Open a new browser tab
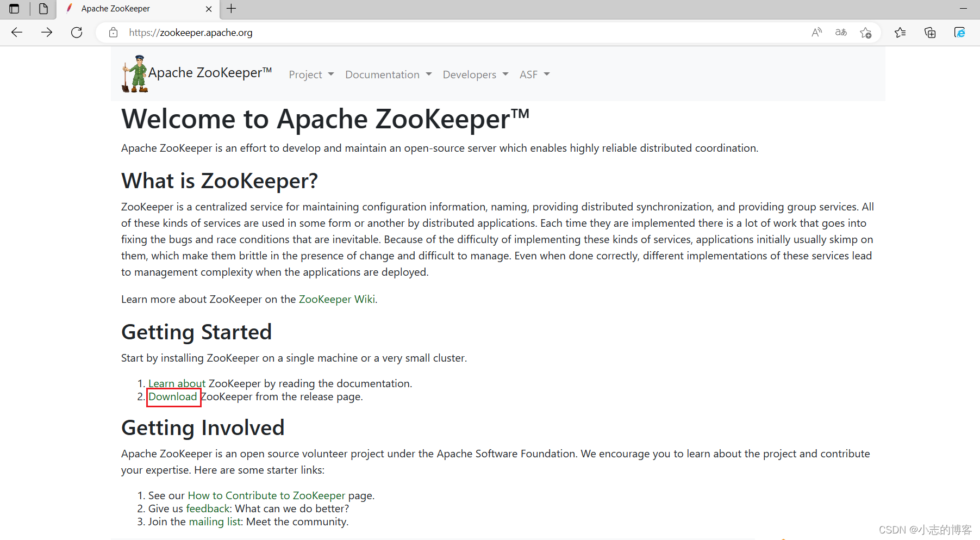The height and width of the screenshot is (540, 980). tap(232, 9)
